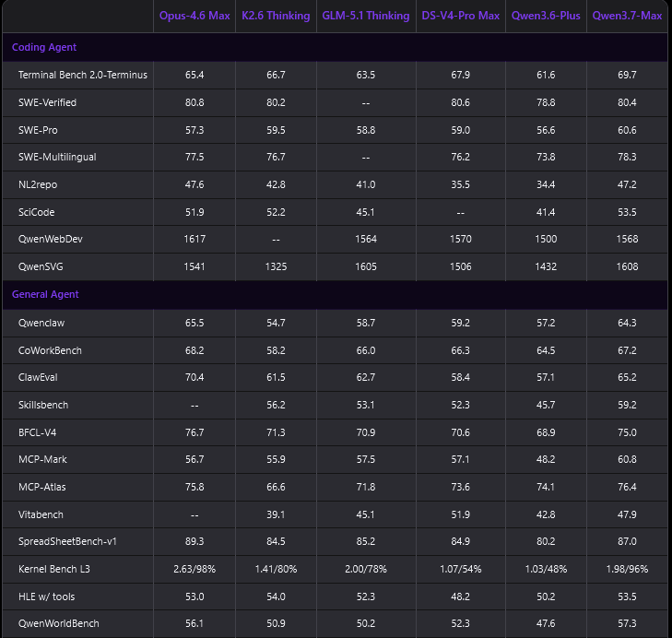Click the 54.0 HLE w/ tools score
Viewport: 672px width, 638px height.
(276, 597)
